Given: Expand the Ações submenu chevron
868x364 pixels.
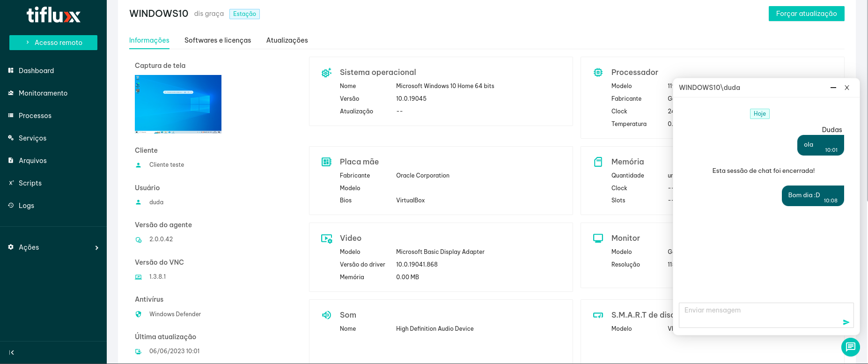Looking at the screenshot, I should point(97,248).
